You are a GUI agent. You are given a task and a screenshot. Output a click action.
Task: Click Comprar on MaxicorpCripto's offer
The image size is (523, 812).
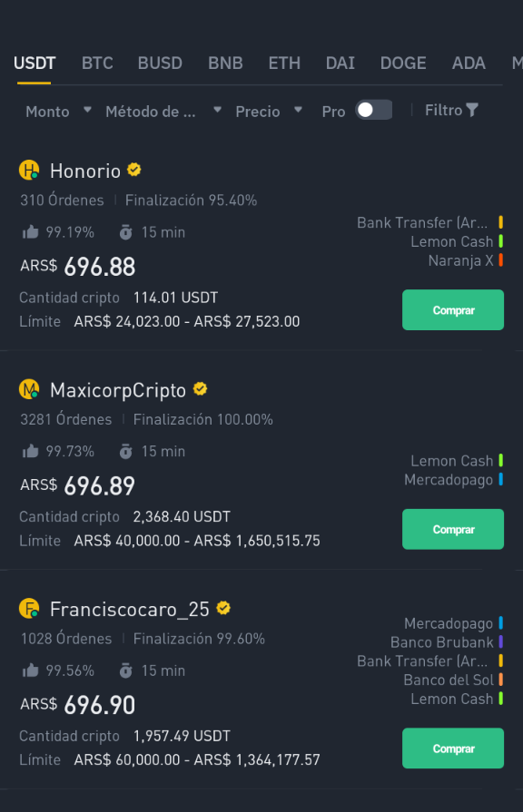point(453,529)
